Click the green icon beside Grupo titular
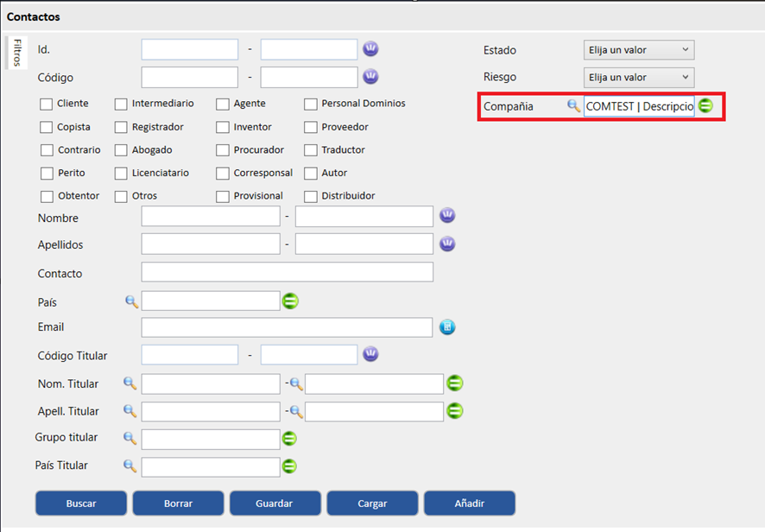 (290, 439)
